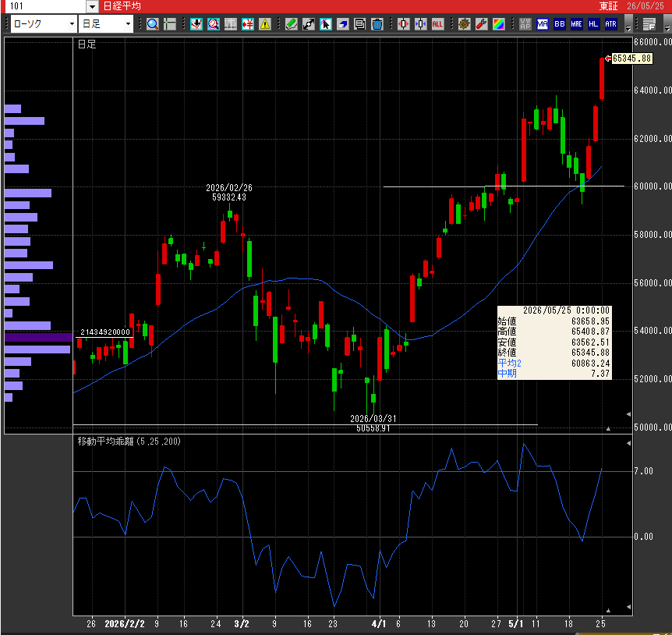Select the arrow pointer selection tool
This screenshot has width=672, height=635.
326,24
